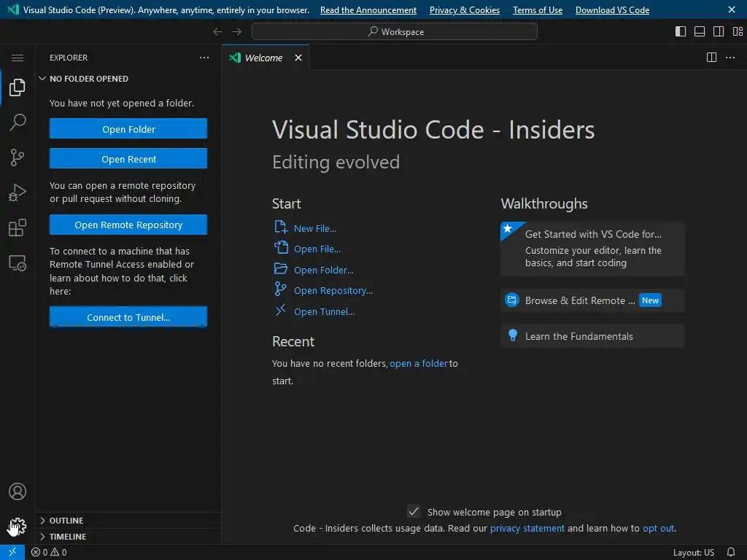Open Remote Explorer view
The image size is (747, 560).
pos(18,263)
